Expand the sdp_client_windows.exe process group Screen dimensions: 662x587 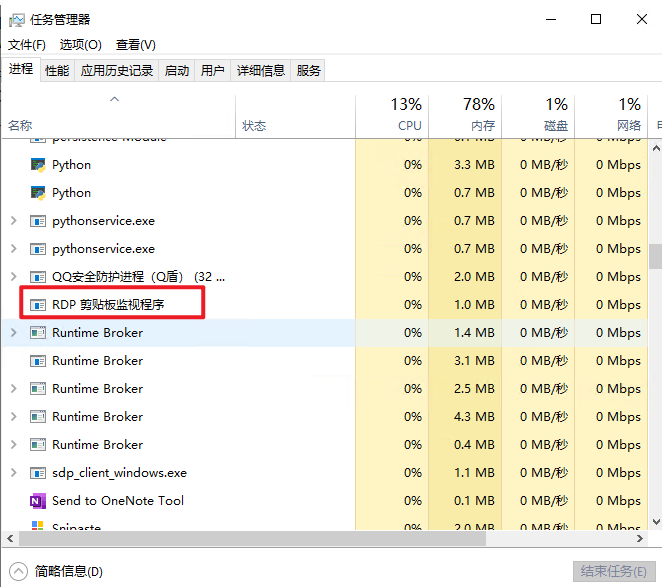13,473
